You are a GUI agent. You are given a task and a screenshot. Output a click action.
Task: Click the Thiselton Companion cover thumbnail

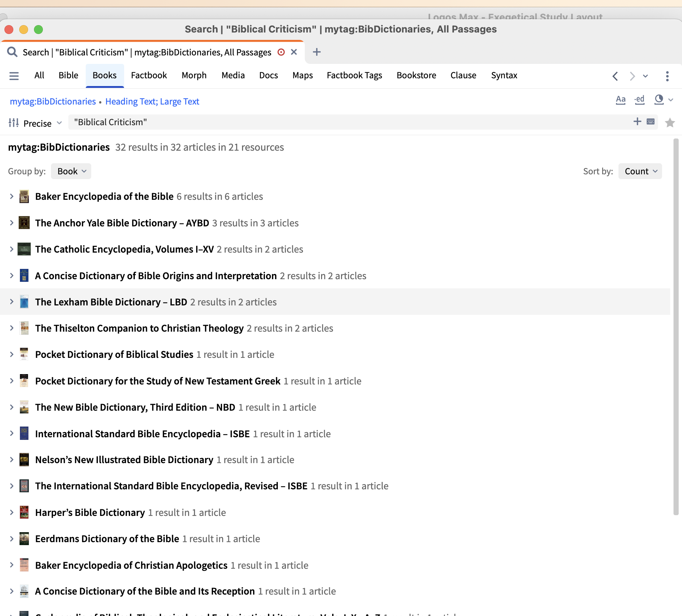(x=24, y=328)
